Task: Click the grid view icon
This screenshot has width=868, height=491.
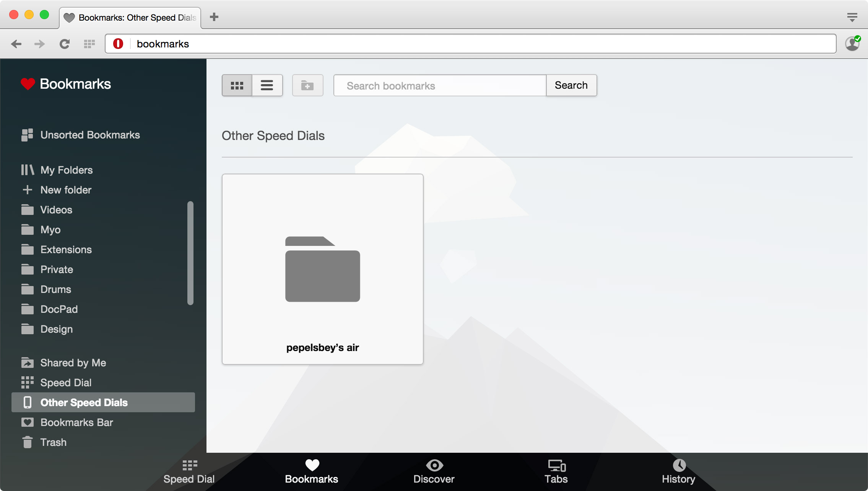Action: [237, 85]
